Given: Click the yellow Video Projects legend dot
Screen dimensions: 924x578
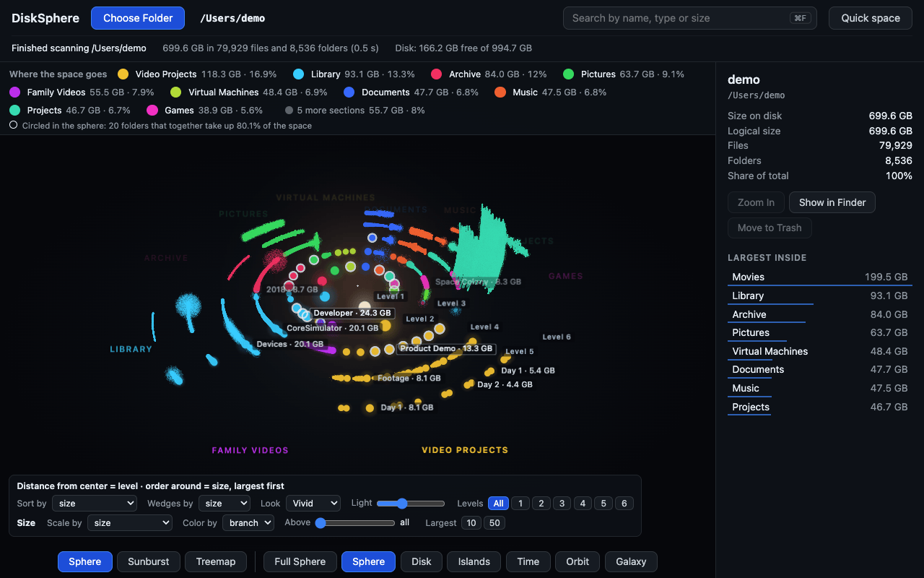Looking at the screenshot, I should click(x=123, y=74).
